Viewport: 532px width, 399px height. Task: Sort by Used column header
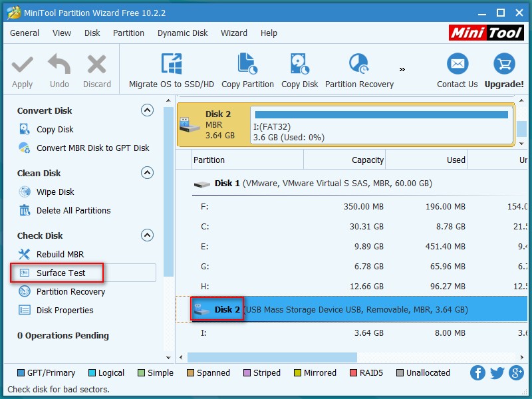coord(426,160)
